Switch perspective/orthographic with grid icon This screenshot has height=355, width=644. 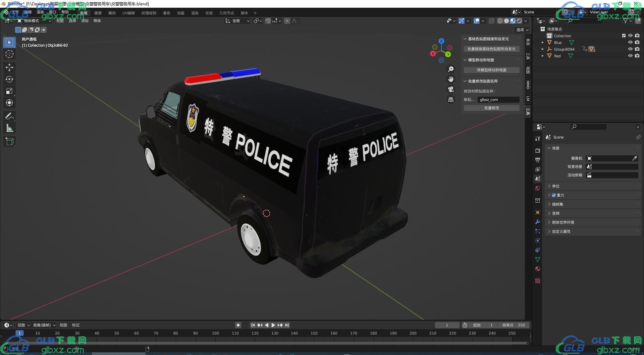451,99
